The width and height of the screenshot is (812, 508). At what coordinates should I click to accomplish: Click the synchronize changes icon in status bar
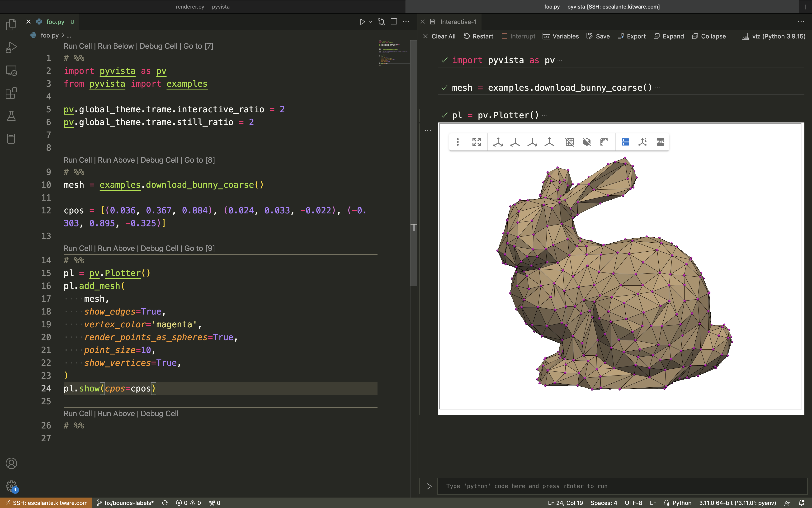(x=165, y=503)
